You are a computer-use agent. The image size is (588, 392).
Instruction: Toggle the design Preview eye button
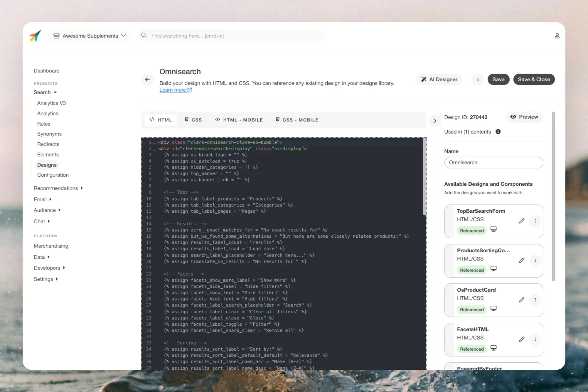tap(524, 117)
